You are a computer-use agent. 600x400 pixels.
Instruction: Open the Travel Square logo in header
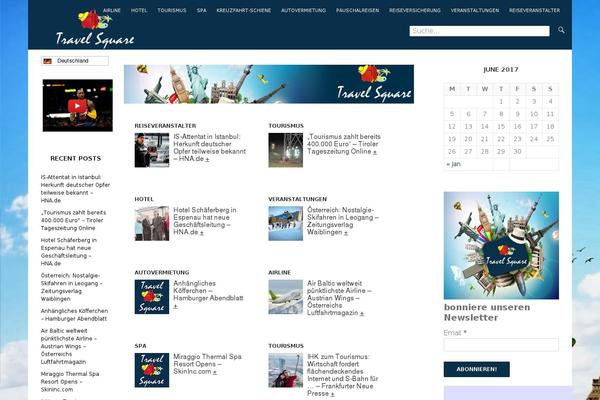pos(95,29)
